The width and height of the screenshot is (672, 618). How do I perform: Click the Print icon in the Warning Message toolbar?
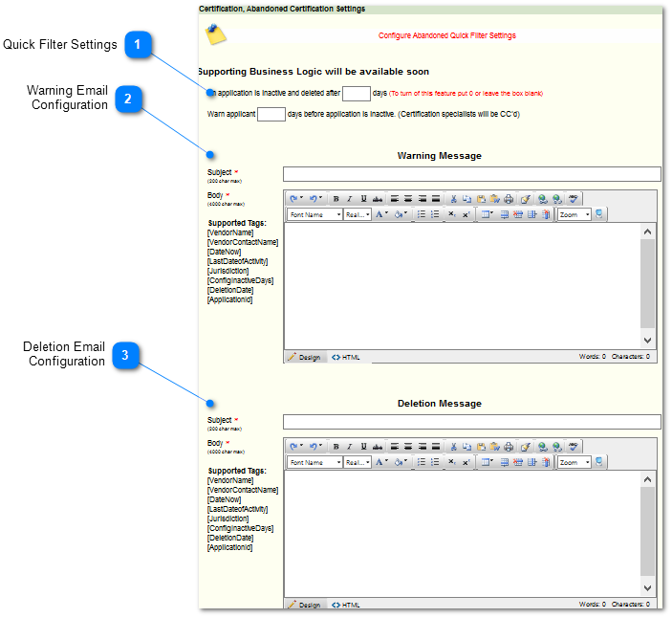[509, 199]
